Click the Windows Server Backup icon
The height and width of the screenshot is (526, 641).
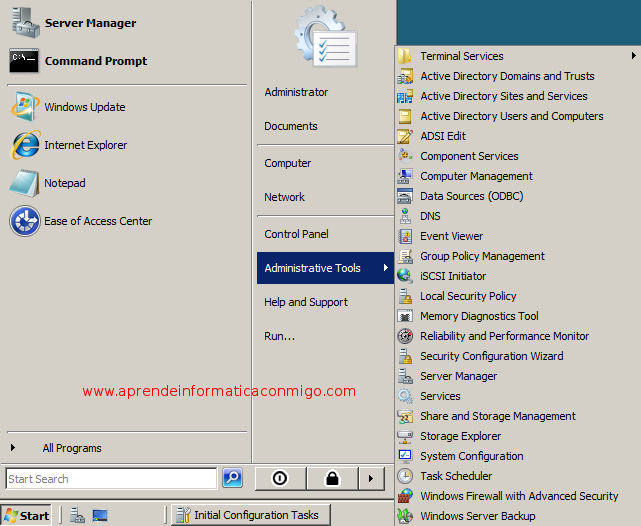(x=405, y=516)
